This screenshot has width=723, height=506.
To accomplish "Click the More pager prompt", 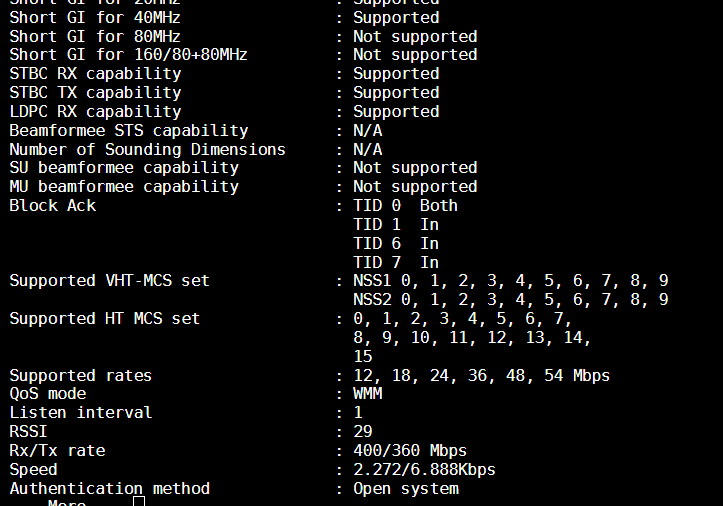I will pos(66,503).
